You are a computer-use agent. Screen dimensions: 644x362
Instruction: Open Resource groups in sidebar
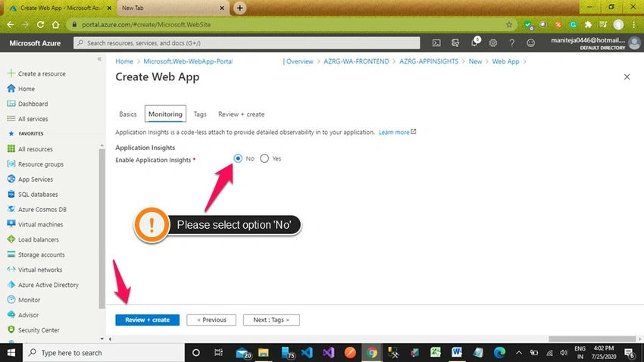click(41, 164)
